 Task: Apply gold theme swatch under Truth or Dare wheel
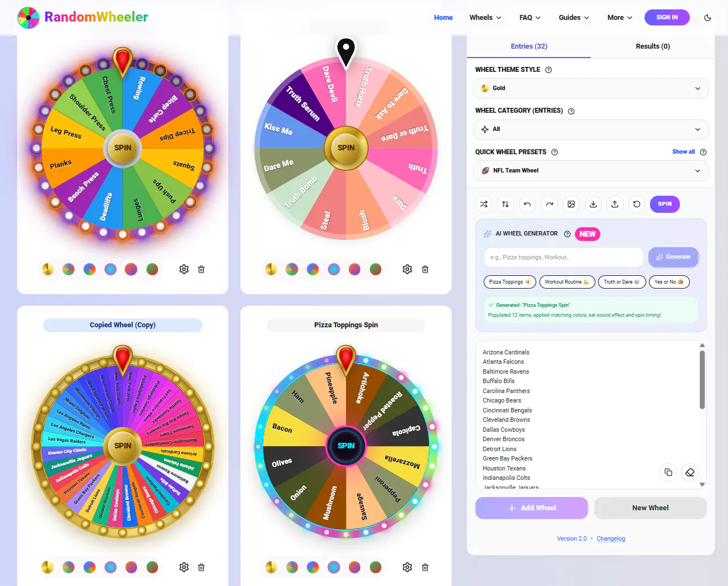click(271, 269)
